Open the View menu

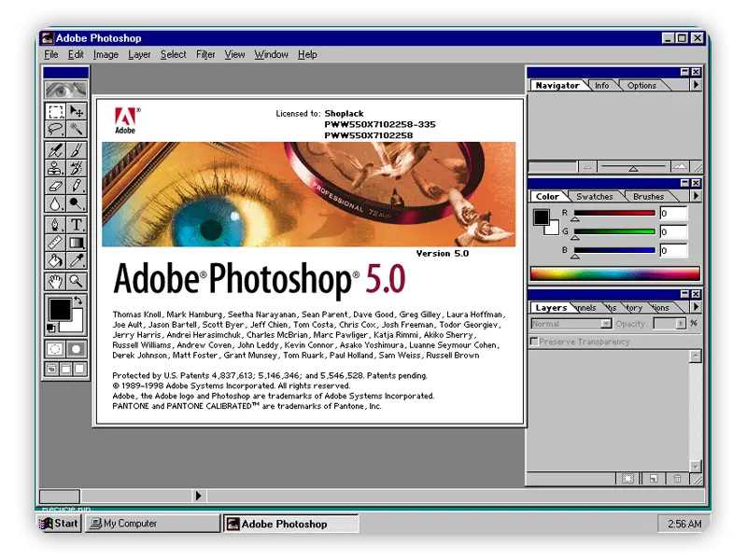234,54
